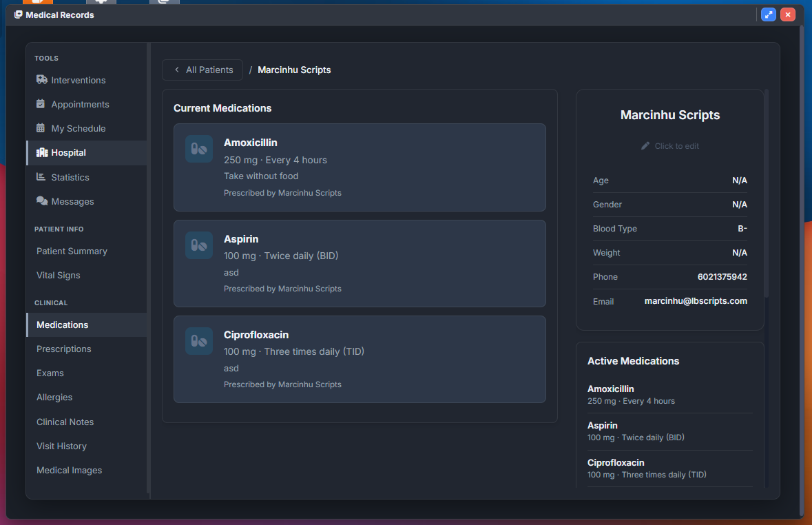Click the Active Medications heading
The height and width of the screenshot is (525, 812).
(633, 361)
